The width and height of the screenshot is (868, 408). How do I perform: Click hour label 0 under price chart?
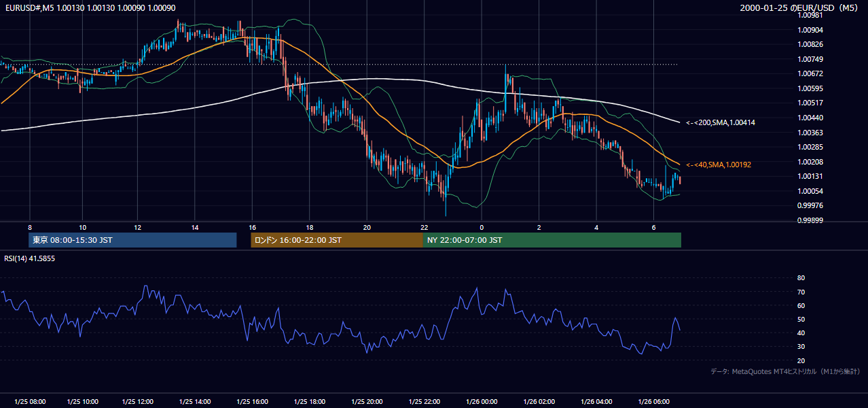[x=482, y=227]
